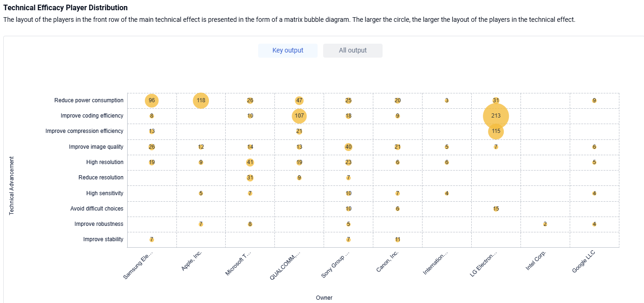Click Google's Reduce power consumption bubble showing 9
Viewport: 644px width, 303px height.
[594, 100]
